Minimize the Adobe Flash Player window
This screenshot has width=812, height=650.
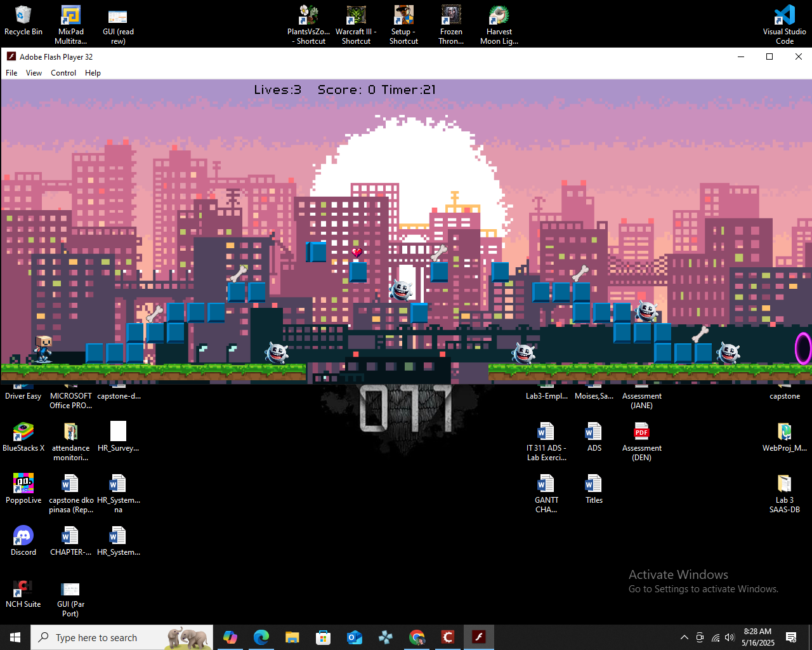click(740, 56)
